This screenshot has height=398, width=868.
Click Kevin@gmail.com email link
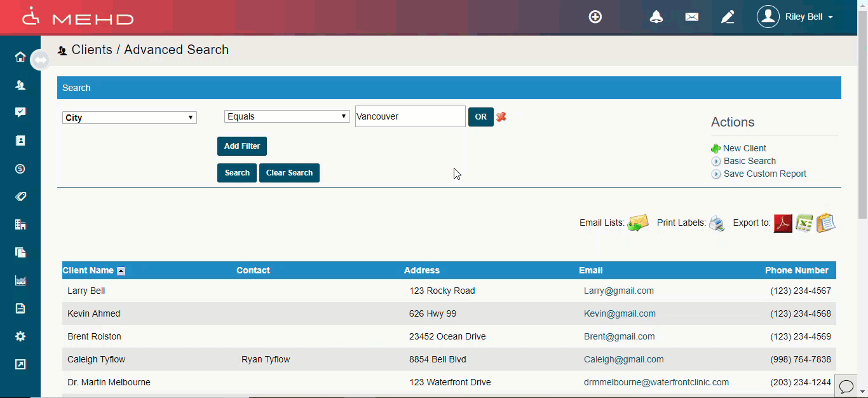pyautogui.click(x=620, y=313)
